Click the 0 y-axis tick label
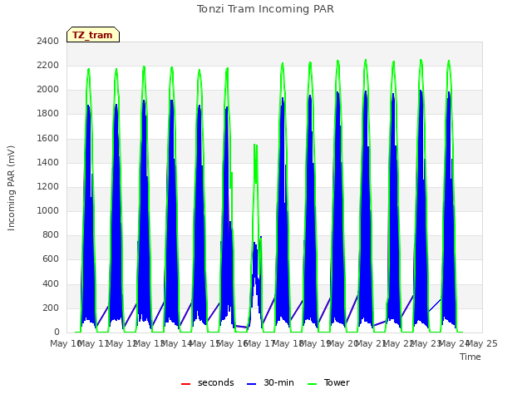The height and width of the screenshot is (399, 532). point(57,332)
